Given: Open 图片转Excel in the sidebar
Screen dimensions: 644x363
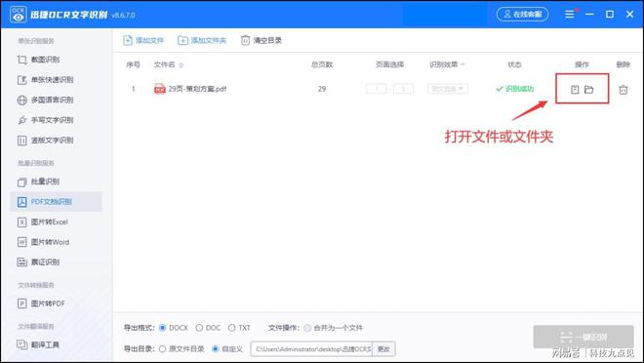Looking at the screenshot, I should pos(43,222).
